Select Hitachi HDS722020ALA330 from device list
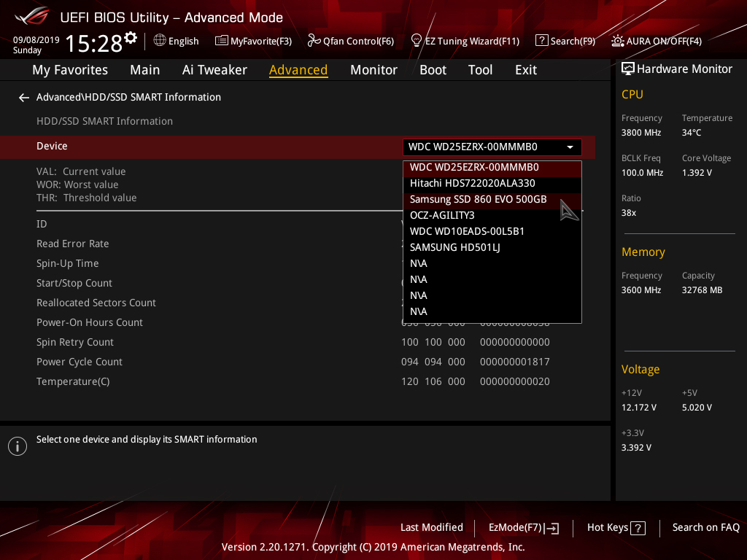The height and width of the screenshot is (560, 747). pos(492,183)
